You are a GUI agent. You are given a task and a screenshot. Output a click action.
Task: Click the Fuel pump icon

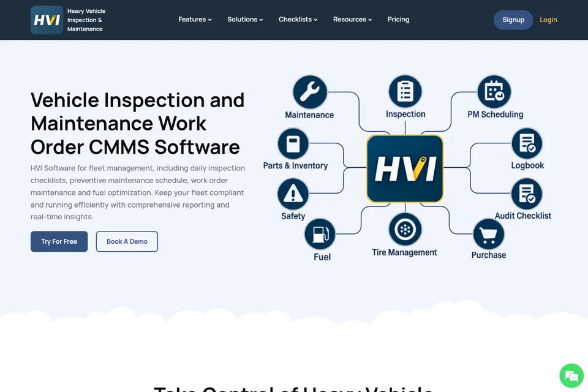[x=320, y=234]
